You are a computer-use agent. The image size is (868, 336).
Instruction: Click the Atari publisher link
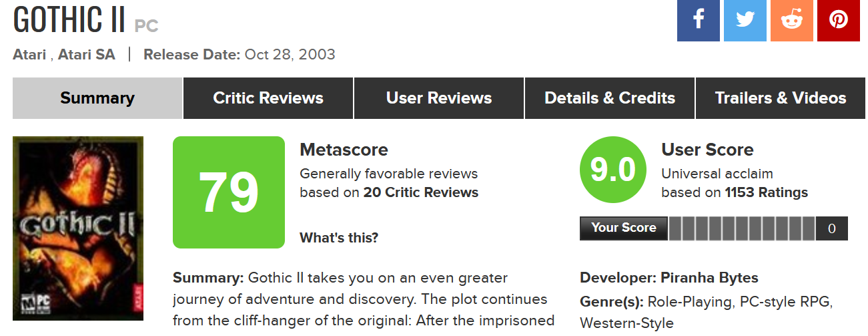(29, 55)
